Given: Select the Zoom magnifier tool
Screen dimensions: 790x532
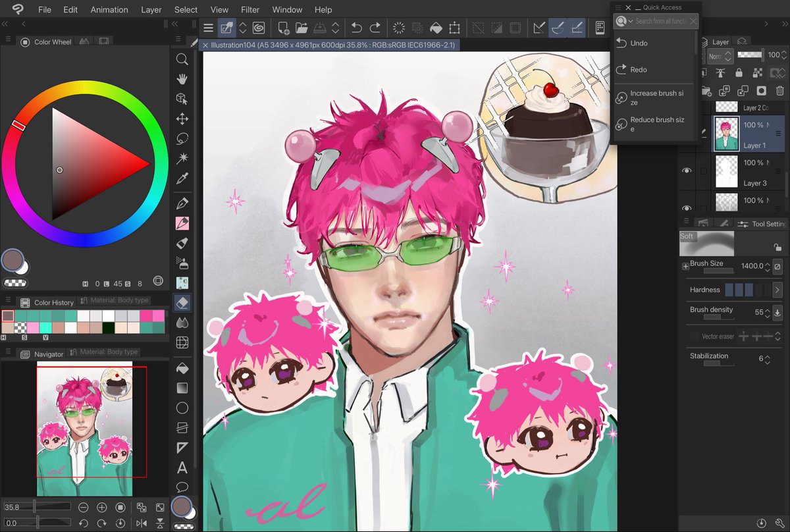Looking at the screenshot, I should [182, 59].
